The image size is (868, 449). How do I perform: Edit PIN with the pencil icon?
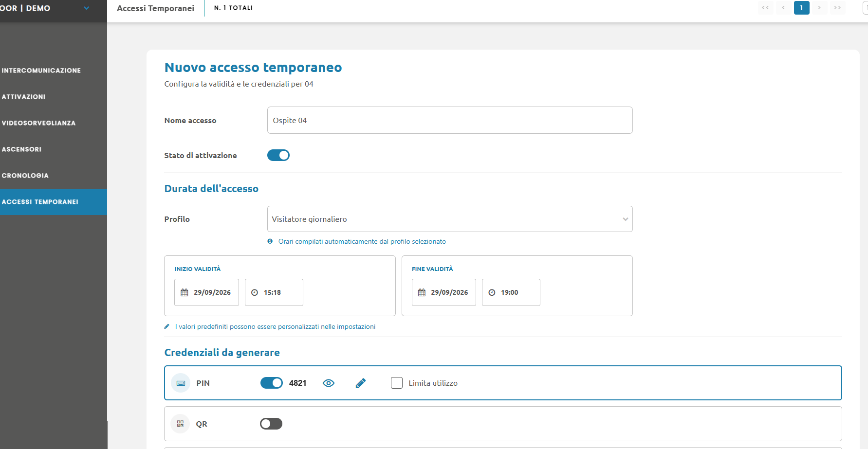point(361,383)
